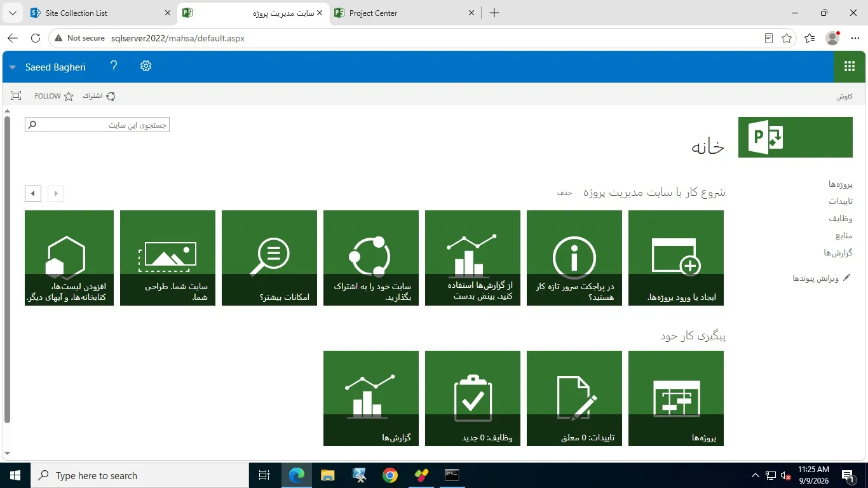Open the کاوش ribbon tab
The width and height of the screenshot is (868, 488).
[x=844, y=97]
